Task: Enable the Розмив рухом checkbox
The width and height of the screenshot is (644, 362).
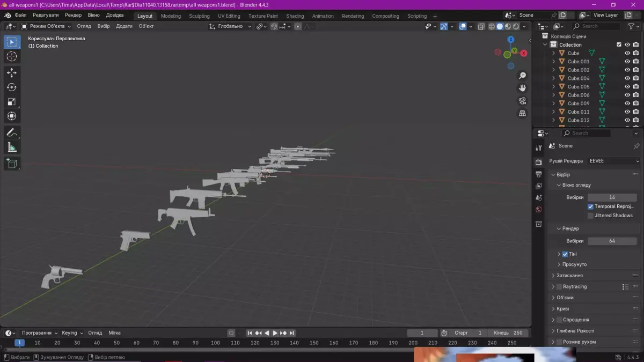Action: pyautogui.click(x=559, y=342)
